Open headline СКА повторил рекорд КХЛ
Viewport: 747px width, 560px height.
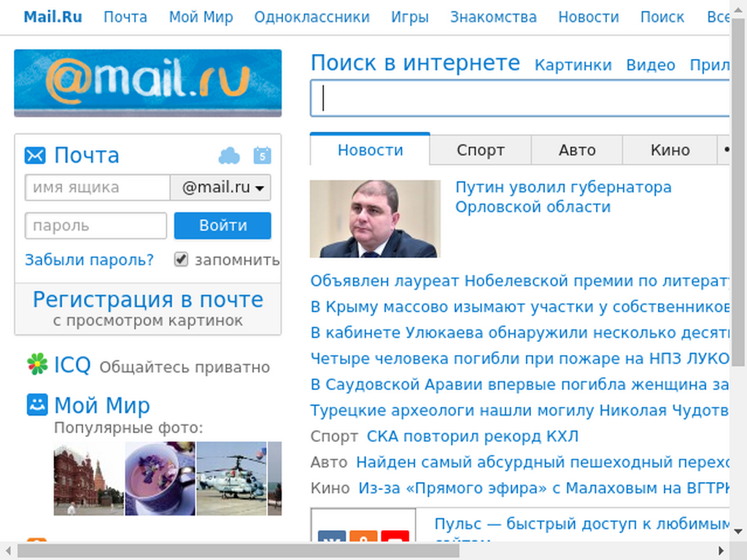(x=473, y=436)
